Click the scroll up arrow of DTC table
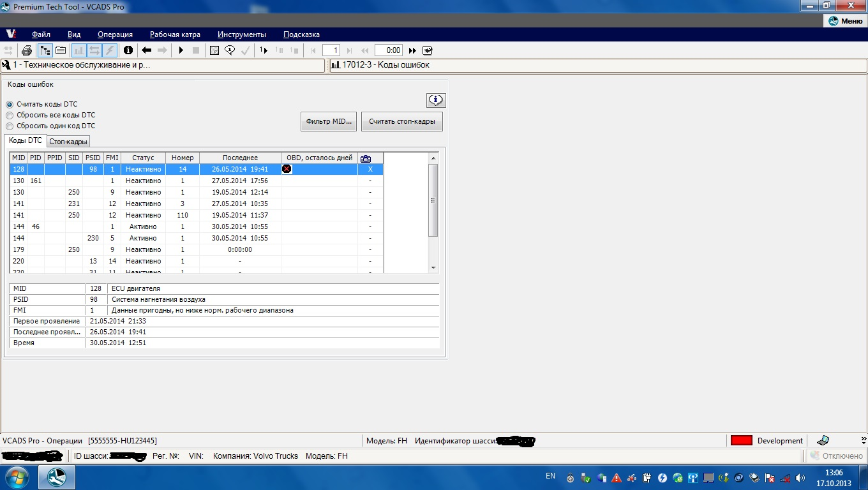The width and height of the screenshot is (868, 490). tap(433, 158)
